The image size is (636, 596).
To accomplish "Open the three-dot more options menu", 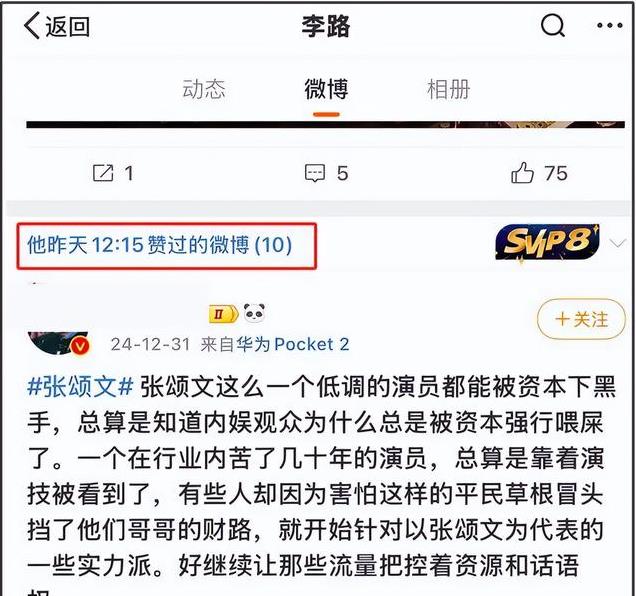I will [610, 26].
